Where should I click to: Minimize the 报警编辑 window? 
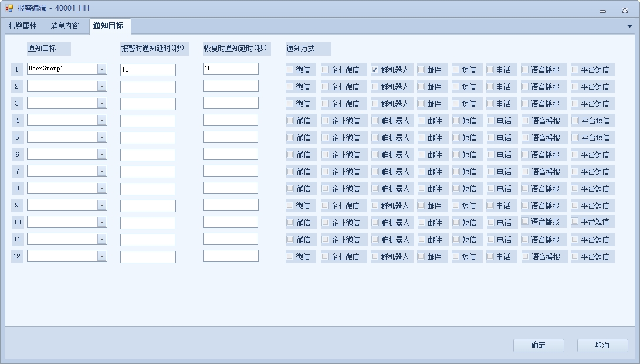602,11
